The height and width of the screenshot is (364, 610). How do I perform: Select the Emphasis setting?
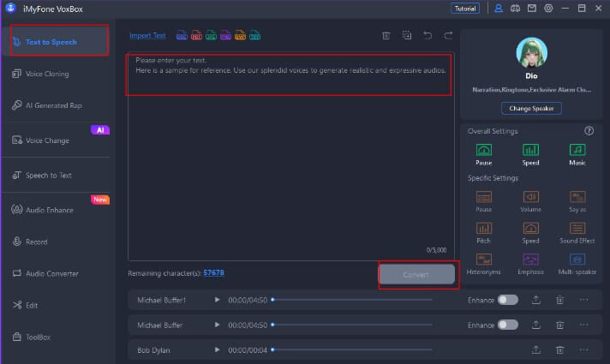pos(530,264)
